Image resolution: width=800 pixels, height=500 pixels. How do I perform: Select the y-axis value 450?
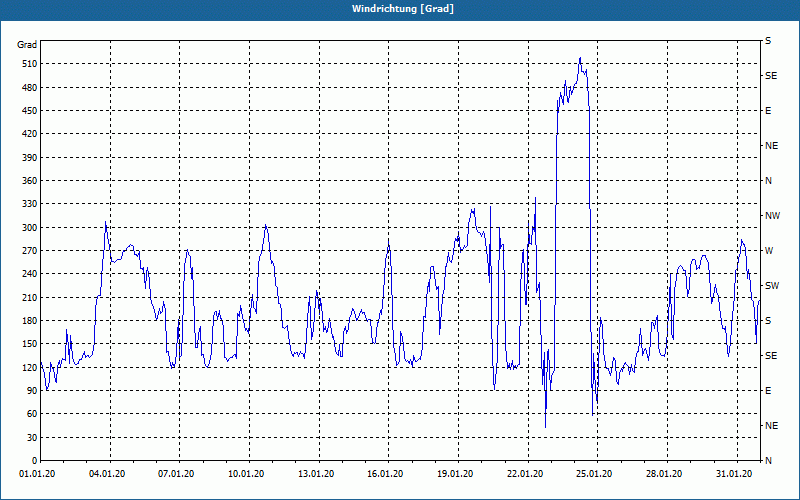(x=30, y=111)
